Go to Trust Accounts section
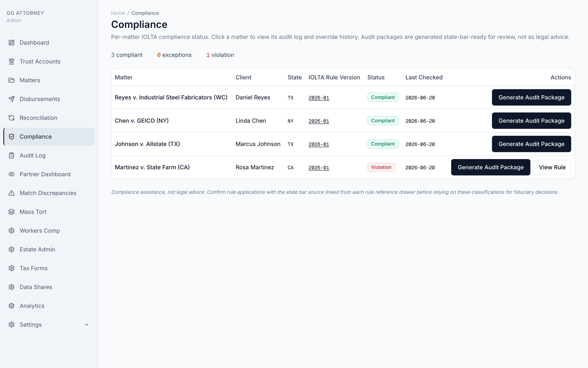This screenshot has height=368, width=588. click(49, 61)
